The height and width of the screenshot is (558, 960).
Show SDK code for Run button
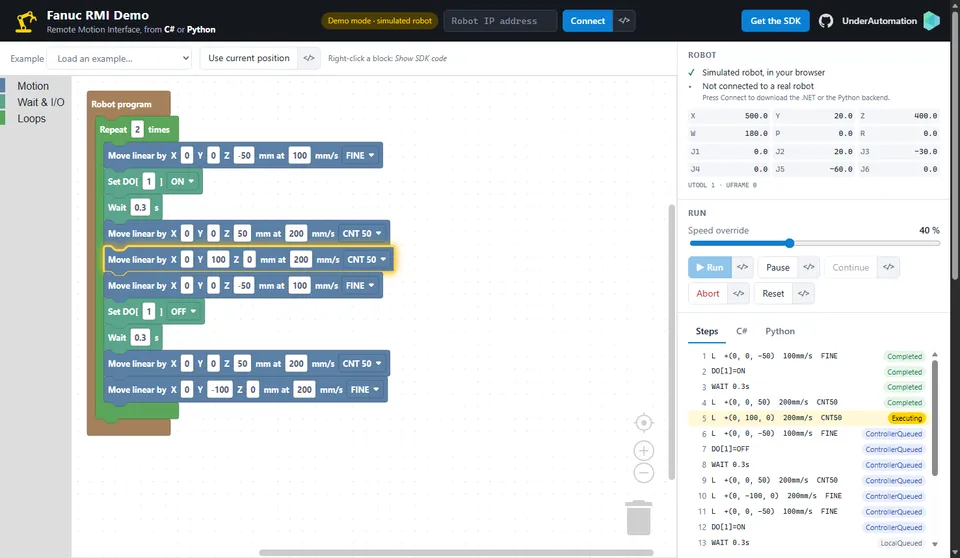[742, 267]
